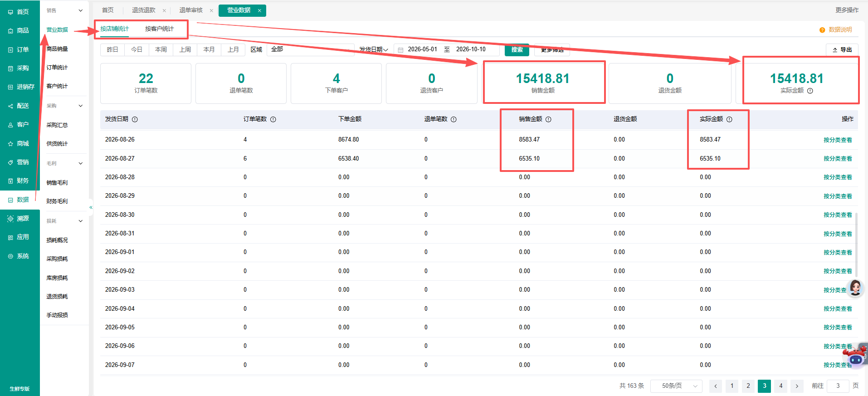Screen dimensions: 868x396
Task: Click the info icon beside 发货日期 column header
Action: click(x=135, y=119)
